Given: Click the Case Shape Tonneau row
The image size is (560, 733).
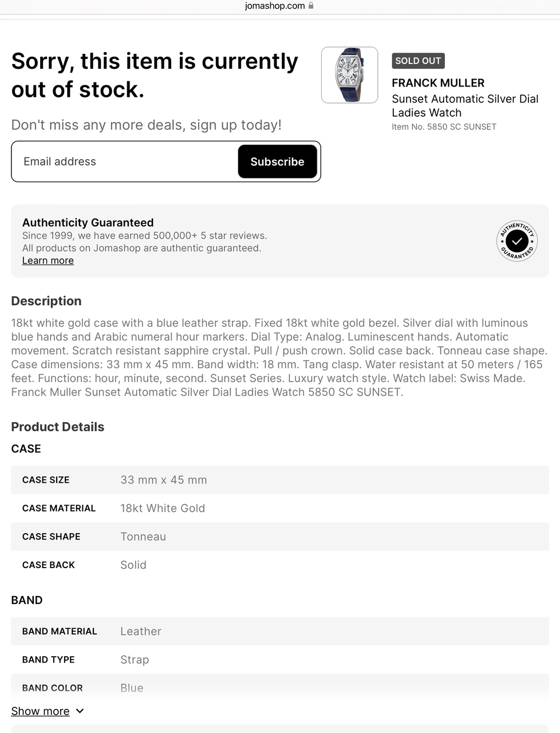Looking at the screenshot, I should point(279,537).
